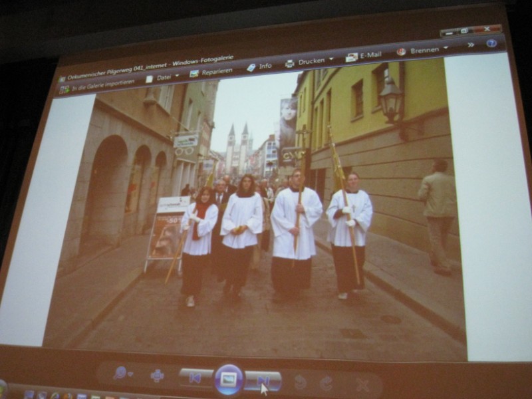532x399 pixels.
Task: Open the Reparieren editing panel
Action: click(x=211, y=72)
